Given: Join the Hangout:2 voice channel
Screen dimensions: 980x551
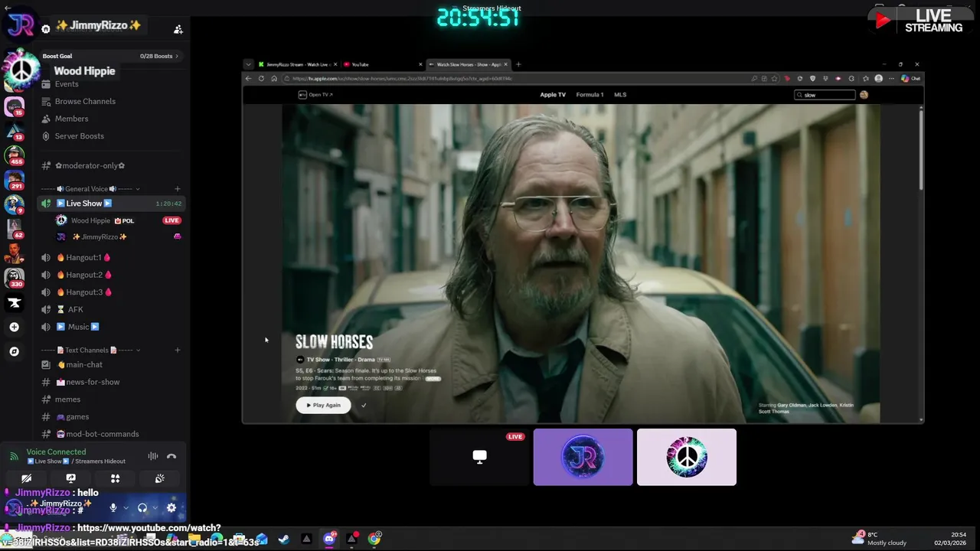Looking at the screenshot, I should click(111, 275).
